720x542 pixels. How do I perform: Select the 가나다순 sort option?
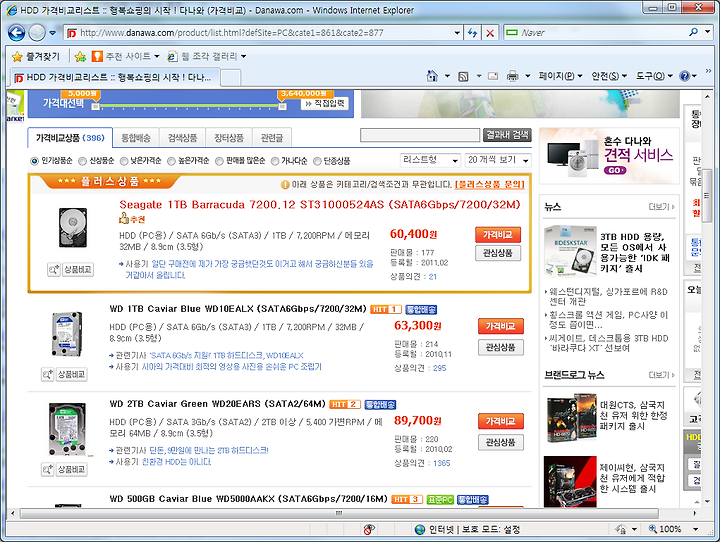point(275,161)
